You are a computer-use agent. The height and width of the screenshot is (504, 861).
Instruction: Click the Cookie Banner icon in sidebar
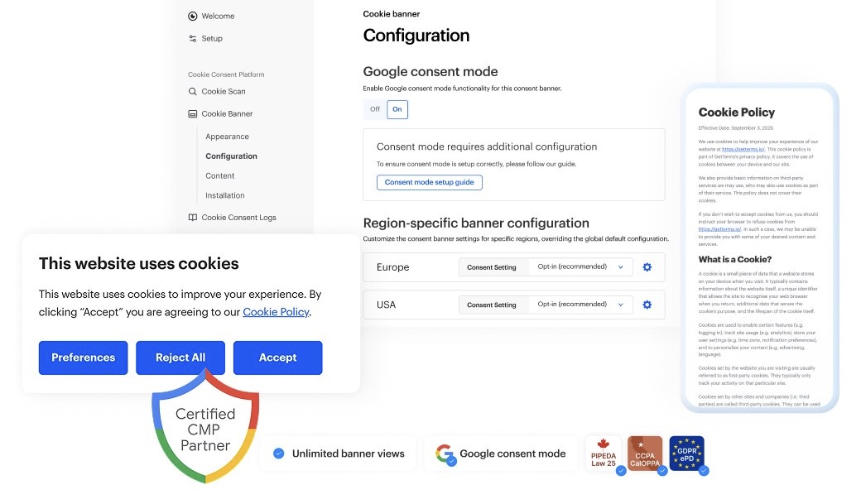[x=193, y=114]
